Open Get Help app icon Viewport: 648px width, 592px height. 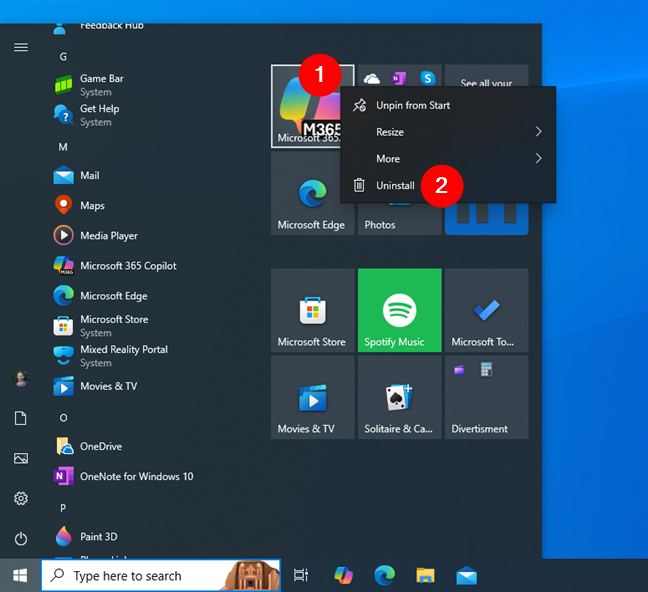[x=64, y=115]
